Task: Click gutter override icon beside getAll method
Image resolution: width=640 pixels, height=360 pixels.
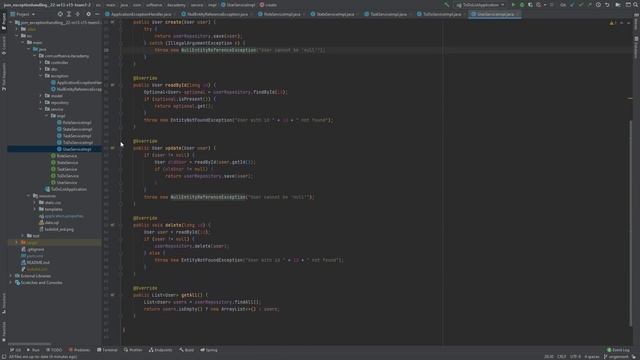Action: pos(112,295)
